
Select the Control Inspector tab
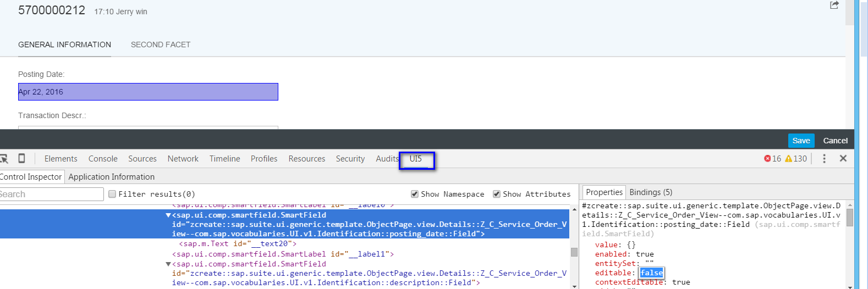coord(31,176)
